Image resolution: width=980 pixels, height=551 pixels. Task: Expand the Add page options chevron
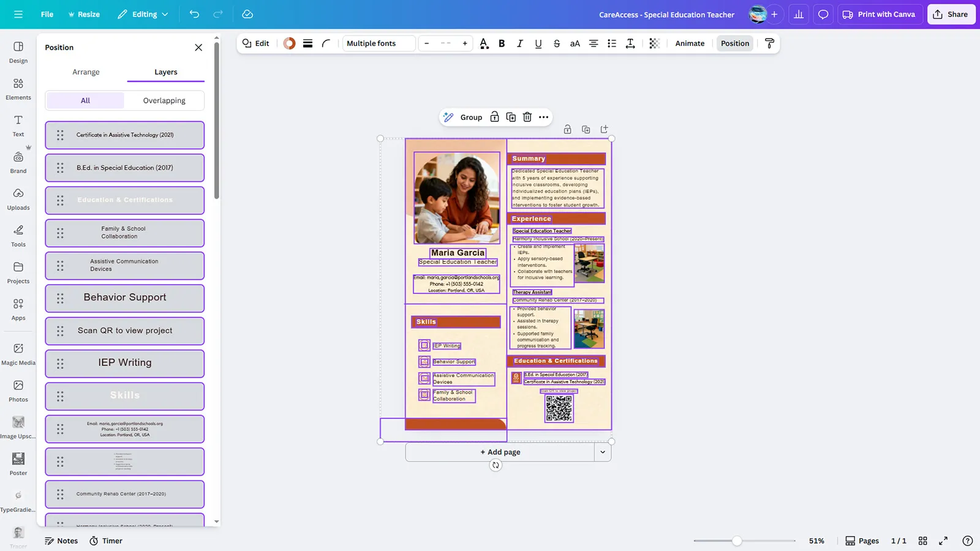tap(603, 452)
